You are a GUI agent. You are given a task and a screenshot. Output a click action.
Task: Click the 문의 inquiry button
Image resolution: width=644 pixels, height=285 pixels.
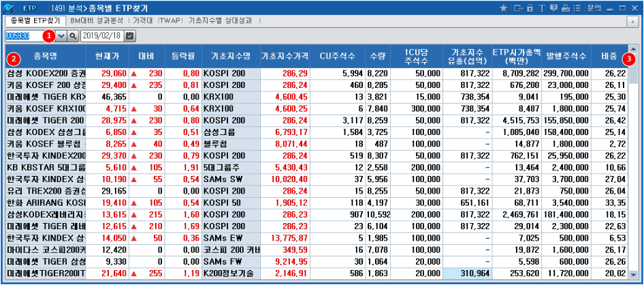coord(594,8)
